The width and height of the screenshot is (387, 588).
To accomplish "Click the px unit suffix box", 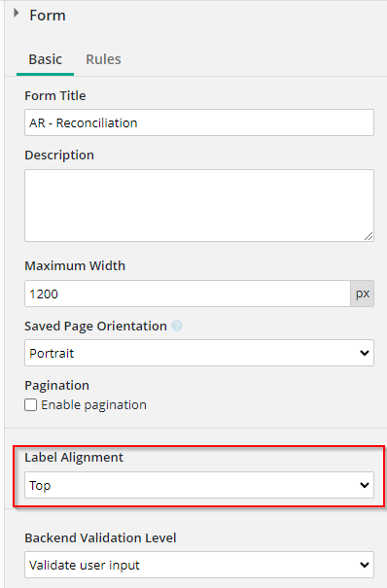I will tap(363, 294).
